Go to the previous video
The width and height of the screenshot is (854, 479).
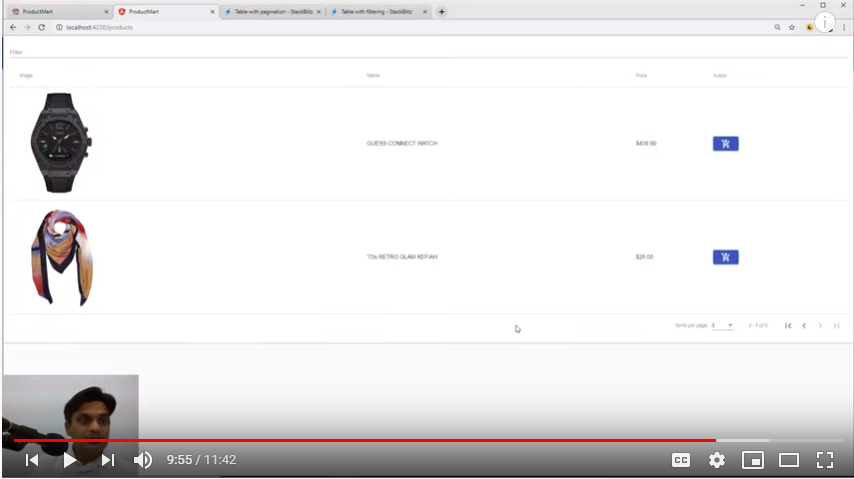tap(32, 460)
